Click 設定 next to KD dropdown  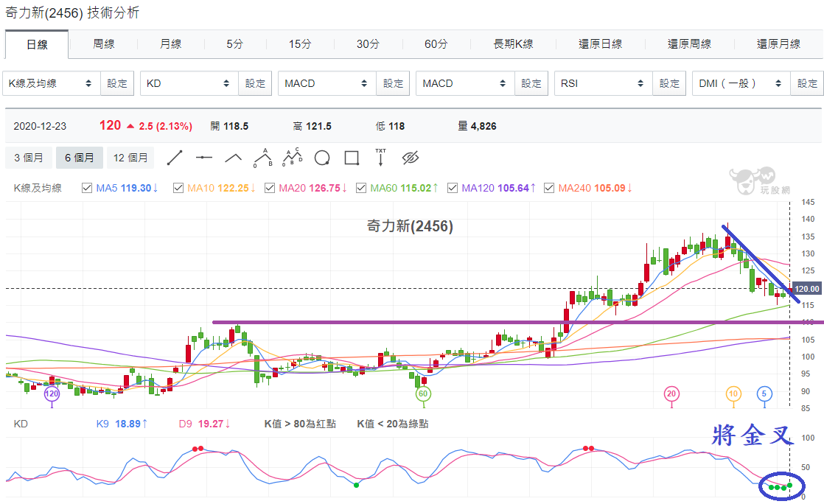[x=255, y=83]
